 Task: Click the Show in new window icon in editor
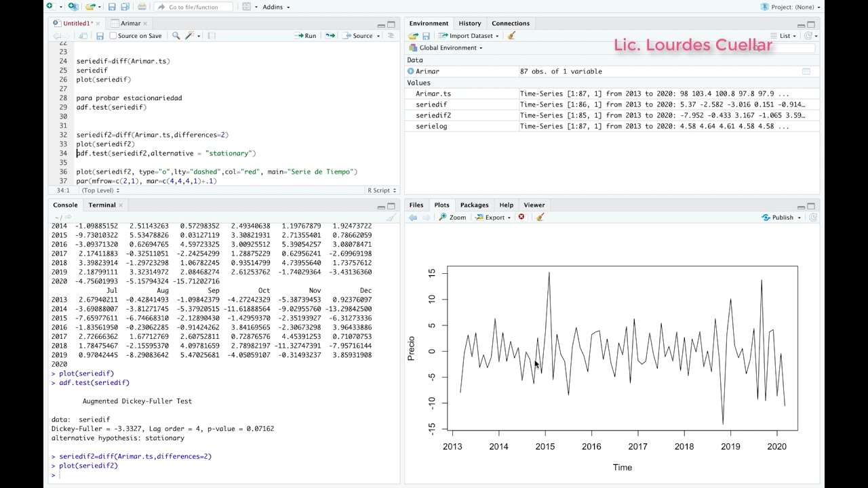click(x=83, y=36)
